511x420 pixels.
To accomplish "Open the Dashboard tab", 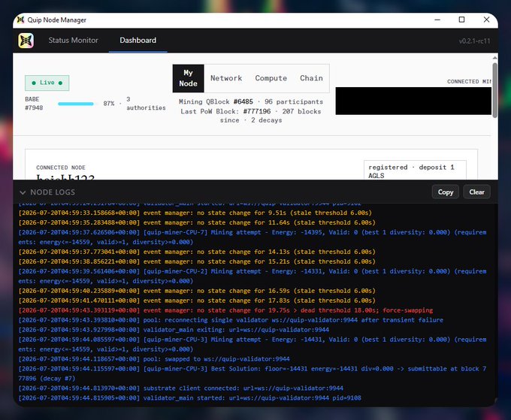I will pyautogui.click(x=138, y=40).
